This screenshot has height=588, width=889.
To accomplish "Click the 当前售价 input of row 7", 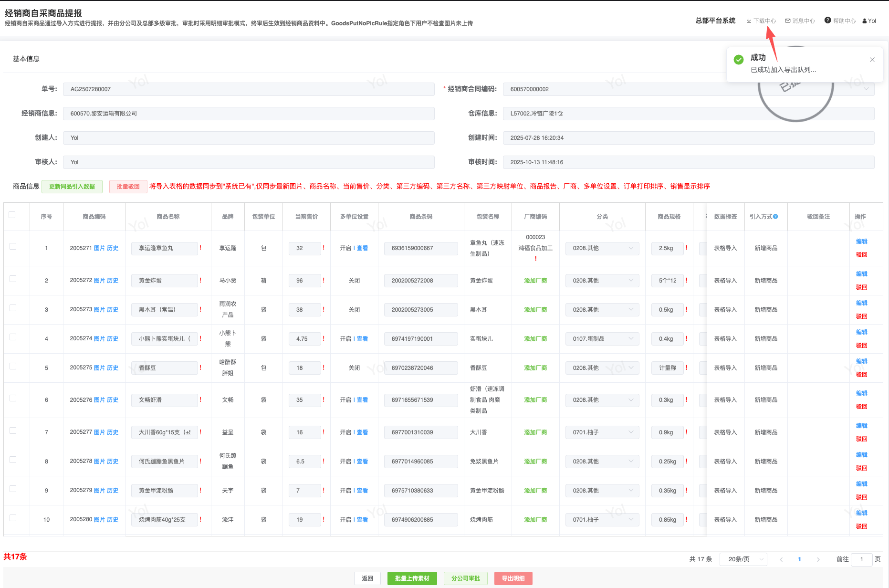I will [x=305, y=432].
